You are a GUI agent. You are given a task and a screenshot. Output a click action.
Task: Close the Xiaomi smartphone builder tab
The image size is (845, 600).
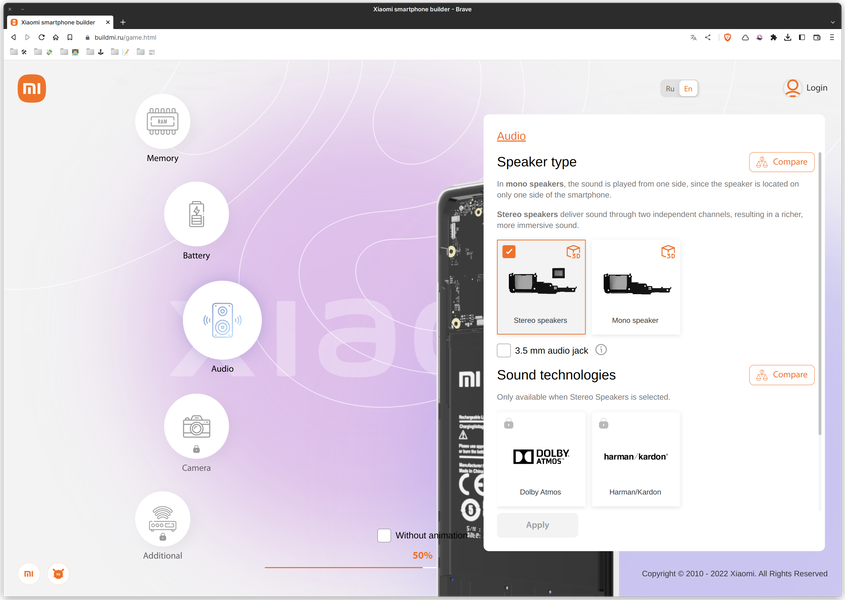[108, 22]
